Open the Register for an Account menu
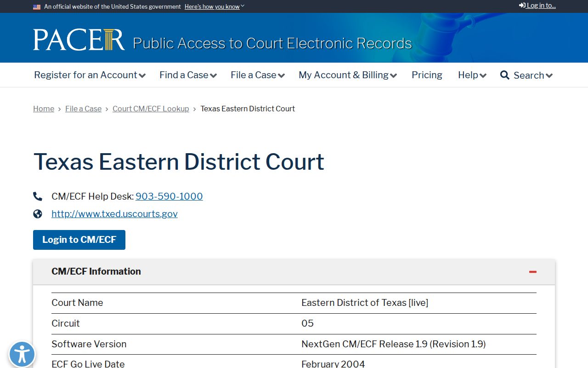 click(90, 75)
